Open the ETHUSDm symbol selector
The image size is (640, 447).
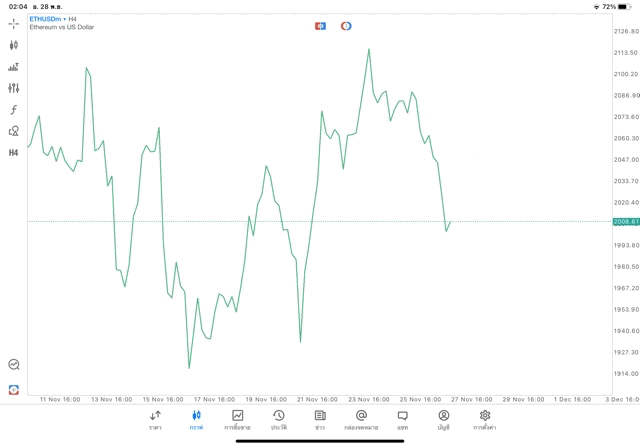(x=44, y=18)
